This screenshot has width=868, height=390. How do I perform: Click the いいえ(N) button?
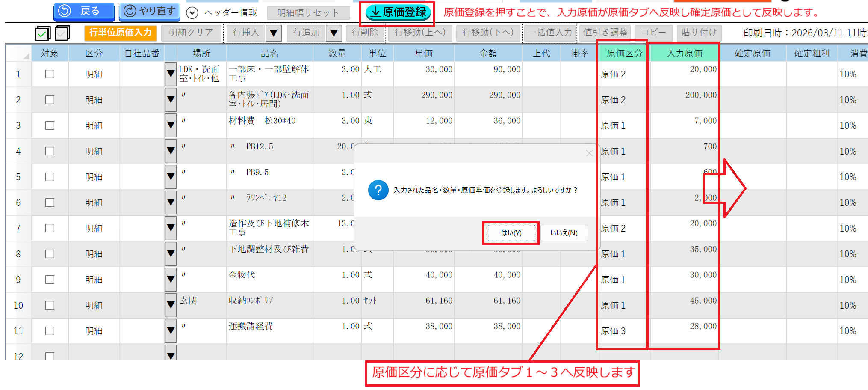tap(564, 233)
